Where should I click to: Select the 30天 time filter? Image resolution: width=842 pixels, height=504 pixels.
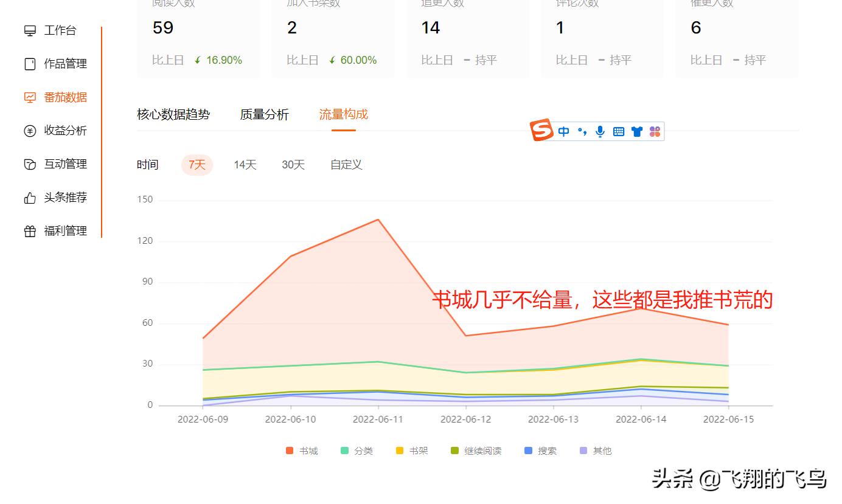[x=293, y=164]
